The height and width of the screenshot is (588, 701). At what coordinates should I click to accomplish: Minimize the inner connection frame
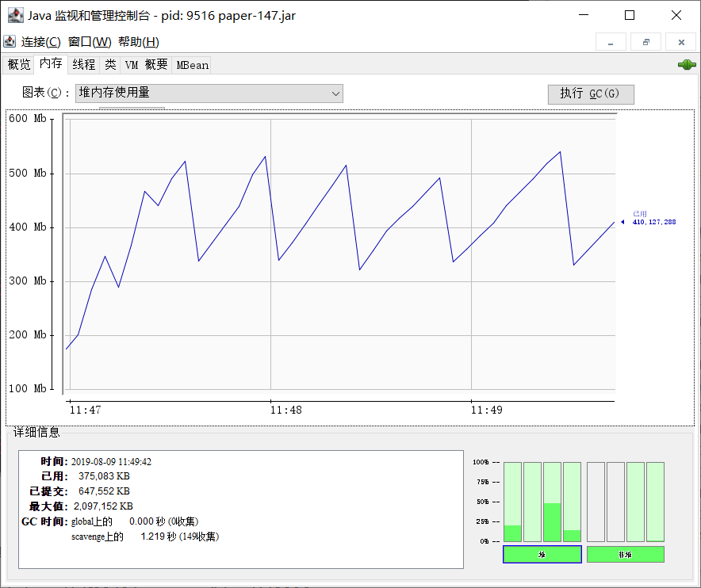[611, 42]
